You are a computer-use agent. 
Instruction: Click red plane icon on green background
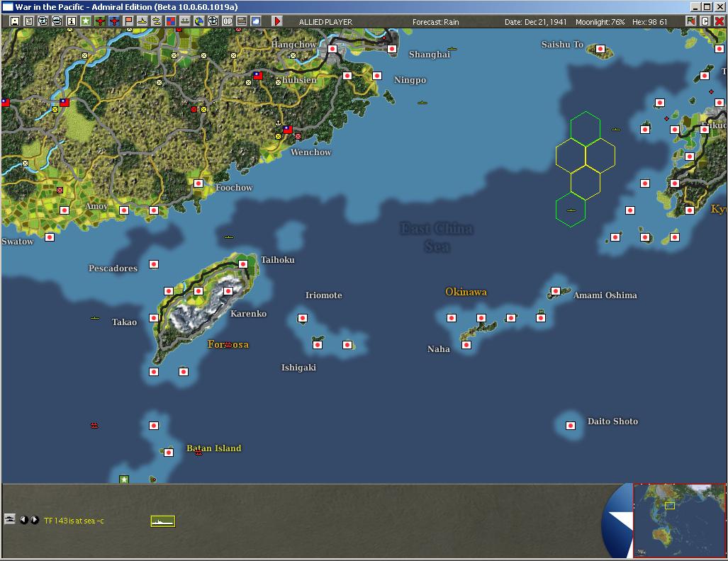[x=100, y=21]
